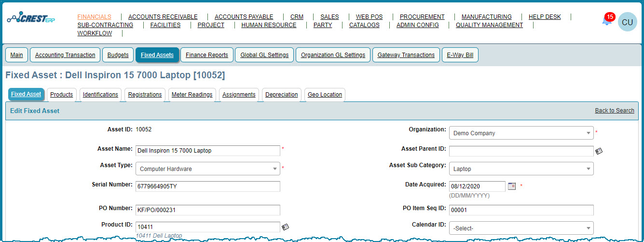Open the Identifications sub-tab
Screen dimensions: 644x242
pos(100,95)
